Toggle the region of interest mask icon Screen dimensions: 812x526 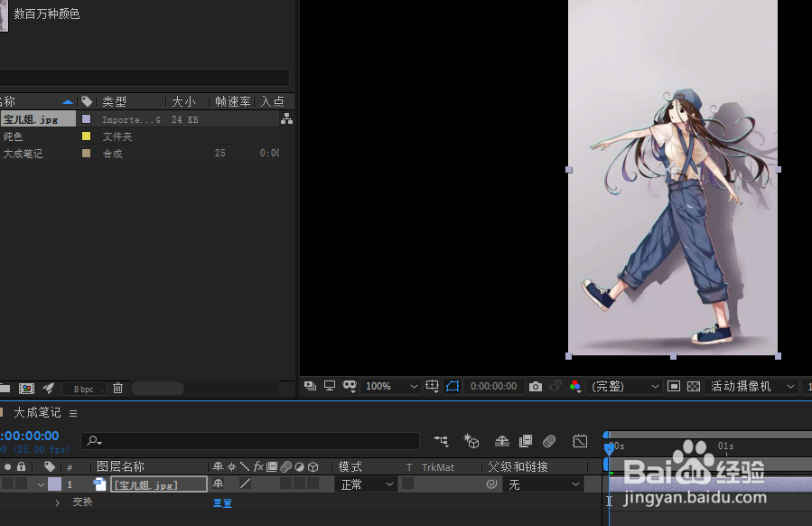click(453, 386)
